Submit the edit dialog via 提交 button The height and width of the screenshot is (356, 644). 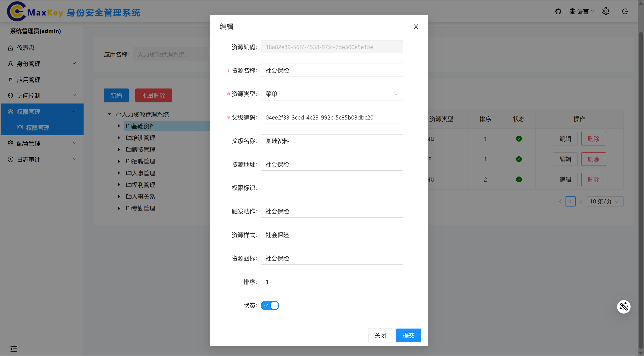[x=408, y=335]
